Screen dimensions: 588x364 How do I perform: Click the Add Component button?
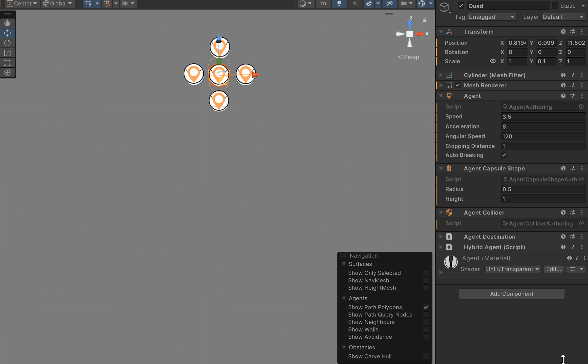[512, 294]
